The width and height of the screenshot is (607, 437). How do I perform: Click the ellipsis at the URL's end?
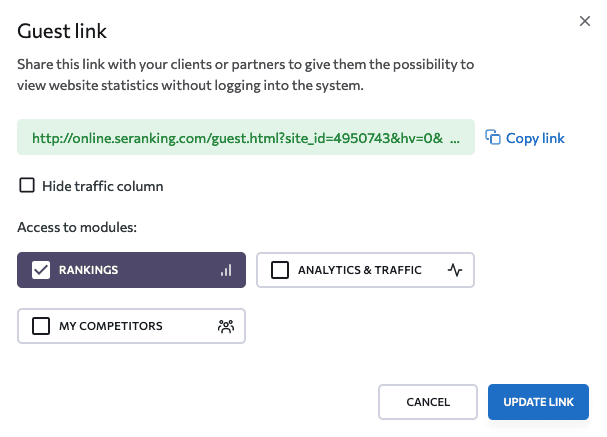[456, 138]
